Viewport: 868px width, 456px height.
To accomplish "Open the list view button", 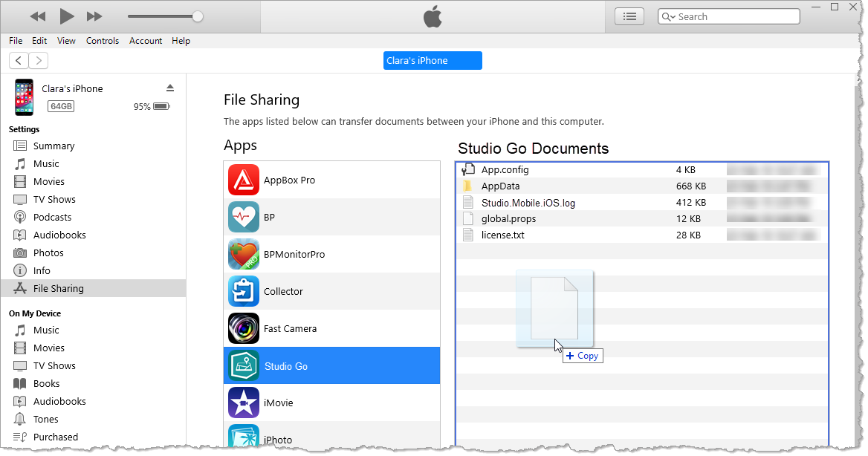I will 629,16.
